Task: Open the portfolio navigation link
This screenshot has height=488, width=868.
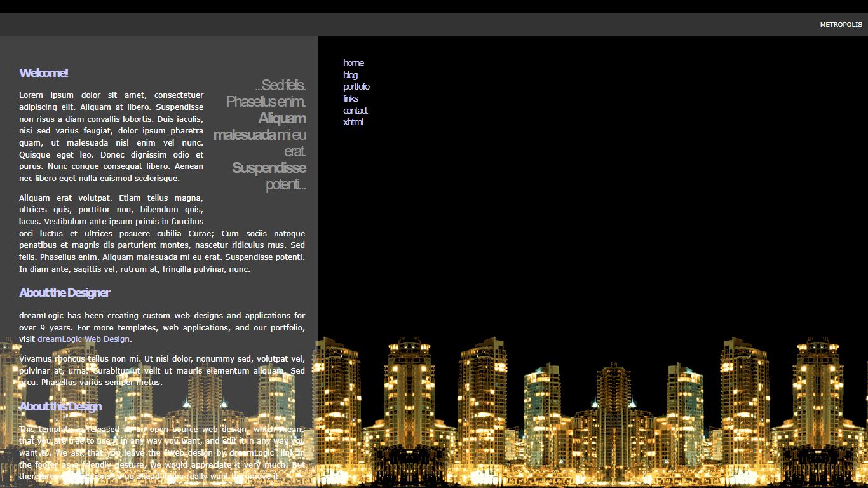Action: tap(356, 86)
